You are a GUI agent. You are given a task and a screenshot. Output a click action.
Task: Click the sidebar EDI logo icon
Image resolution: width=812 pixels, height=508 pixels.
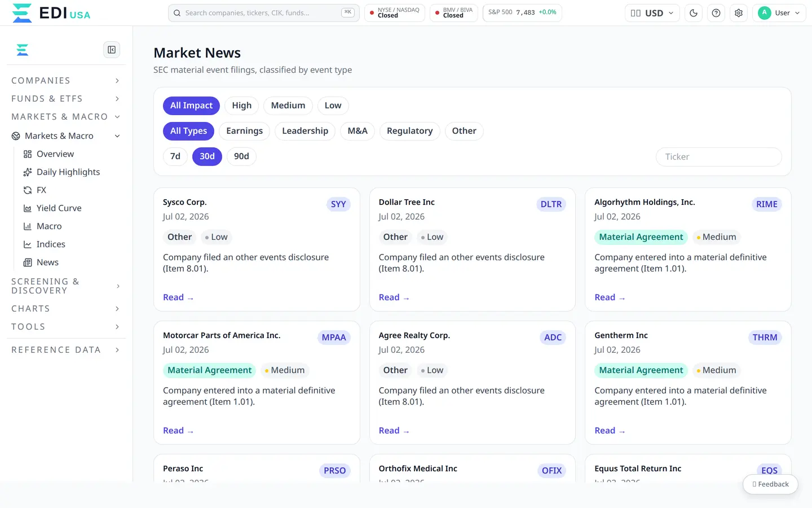(x=23, y=50)
